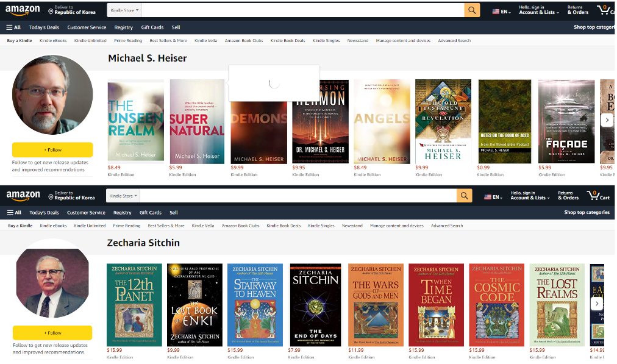
Task: Select Sell in the upper nav bar
Action: [x=176, y=27]
